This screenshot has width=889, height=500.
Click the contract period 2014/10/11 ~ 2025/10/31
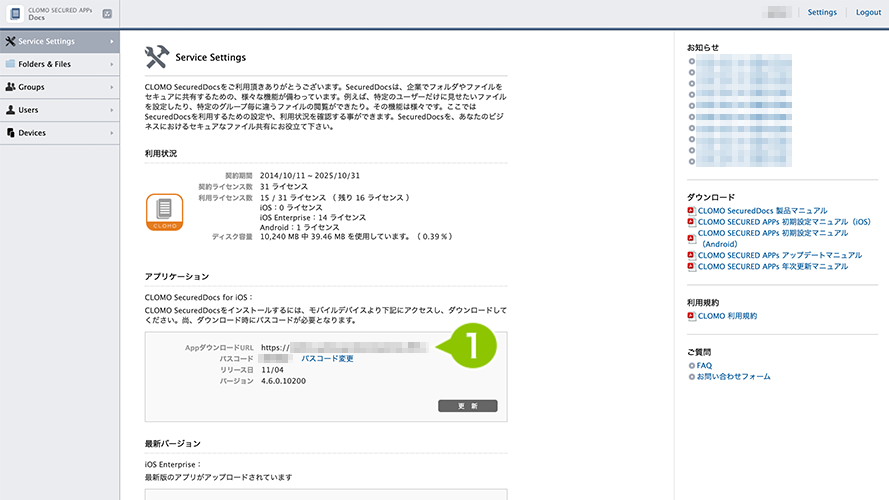310,176
